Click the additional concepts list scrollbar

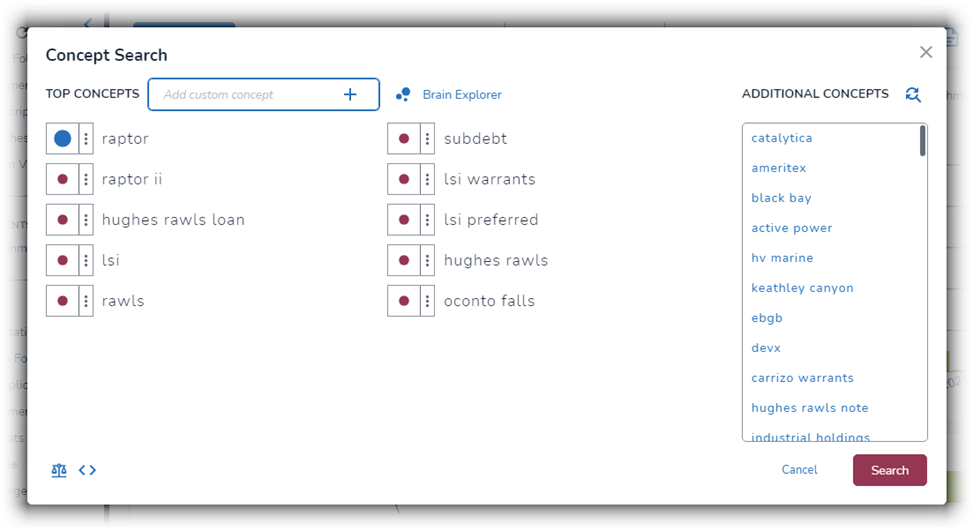coord(923,140)
